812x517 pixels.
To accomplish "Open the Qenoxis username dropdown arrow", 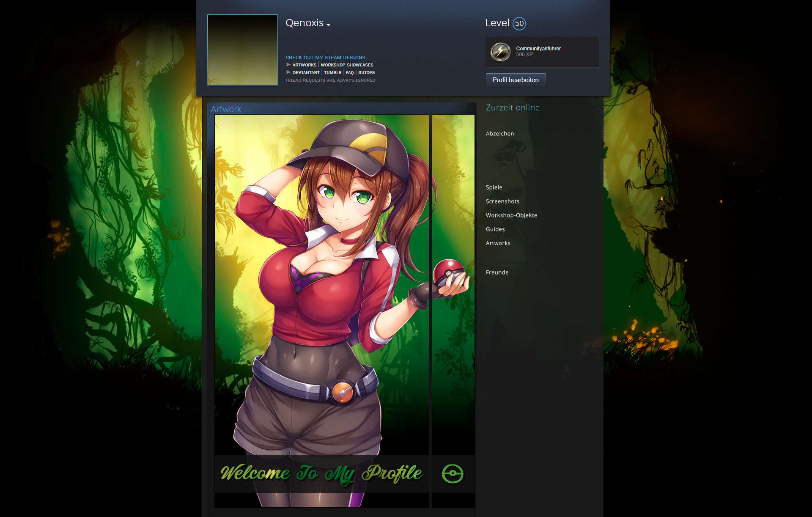I will [x=328, y=25].
